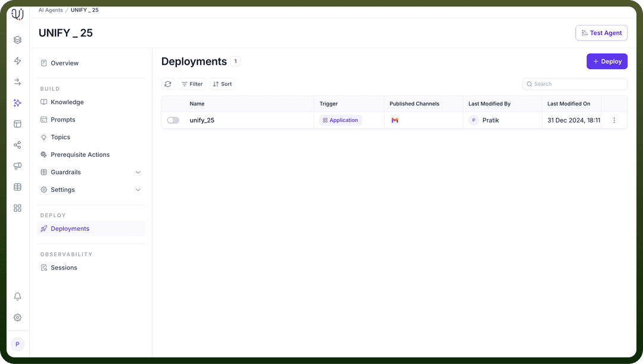Click the refresh deployments icon
The width and height of the screenshot is (643, 364).
click(x=168, y=84)
